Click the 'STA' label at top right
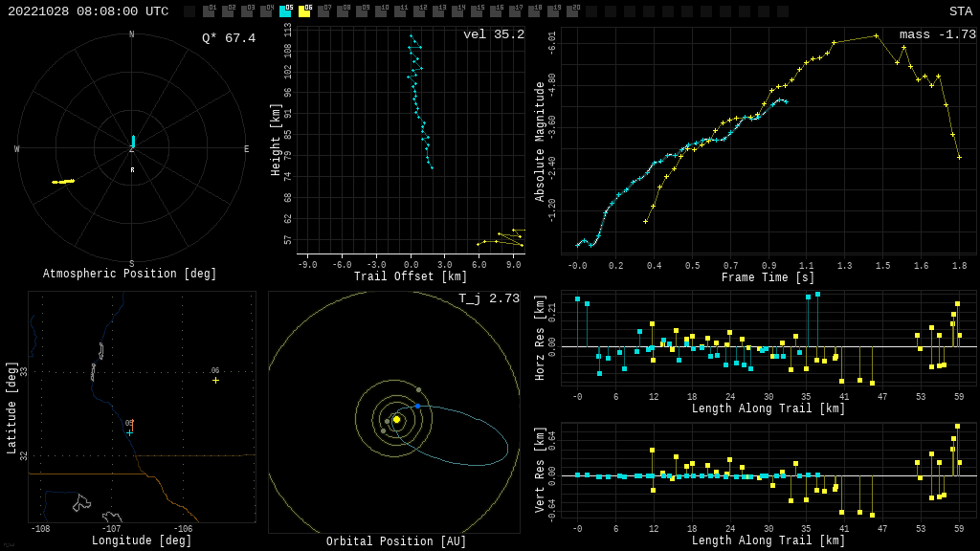The height and width of the screenshot is (551, 980). click(960, 11)
